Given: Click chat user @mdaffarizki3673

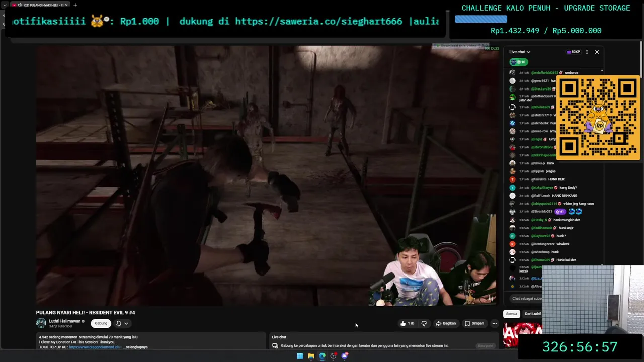Looking at the screenshot, I should pos(544,73).
